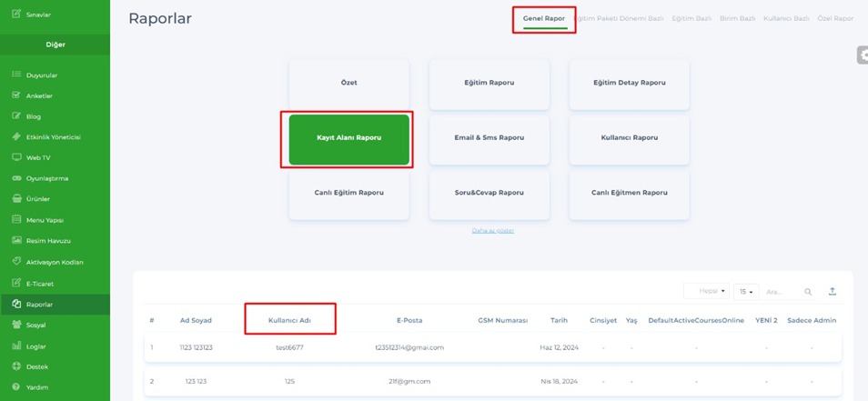This screenshot has width=868, height=401.
Task: Select the Kayıt Alanı Raporu button
Action: tap(349, 138)
